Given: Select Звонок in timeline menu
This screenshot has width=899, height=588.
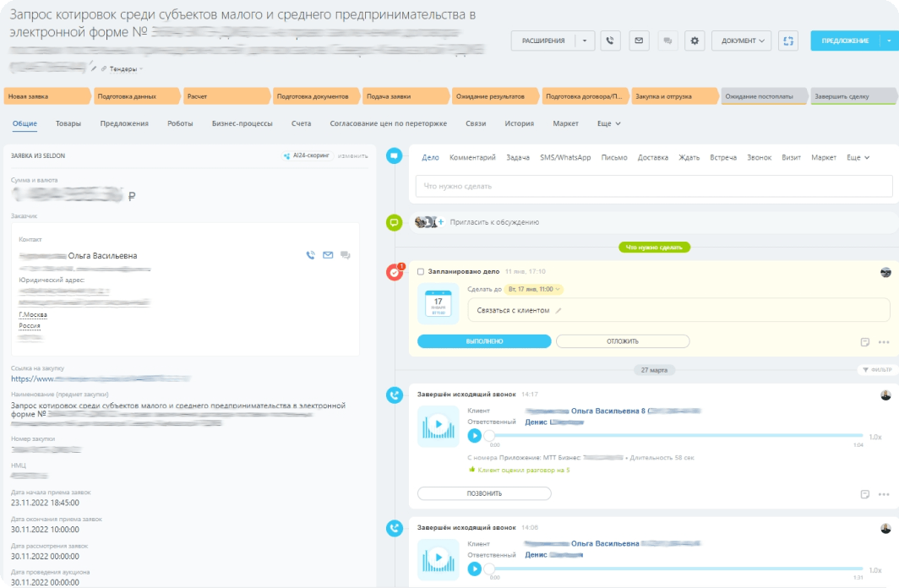Looking at the screenshot, I should (759, 157).
